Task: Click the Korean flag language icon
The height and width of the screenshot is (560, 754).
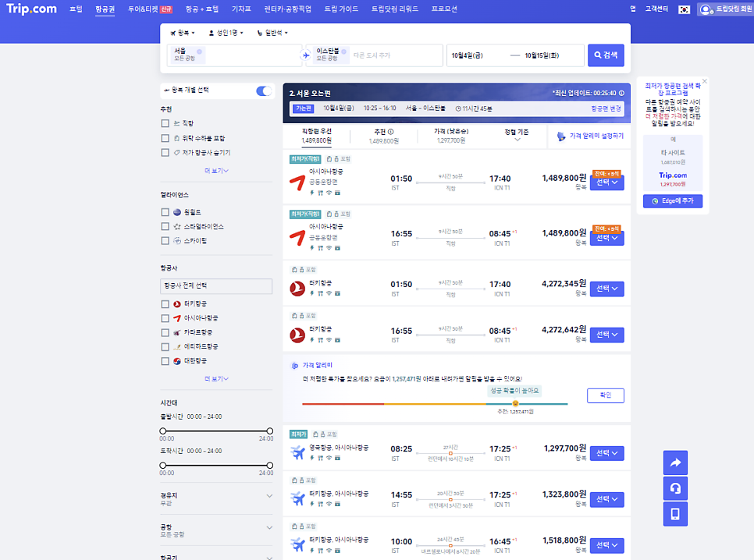Action: pyautogui.click(x=684, y=9)
